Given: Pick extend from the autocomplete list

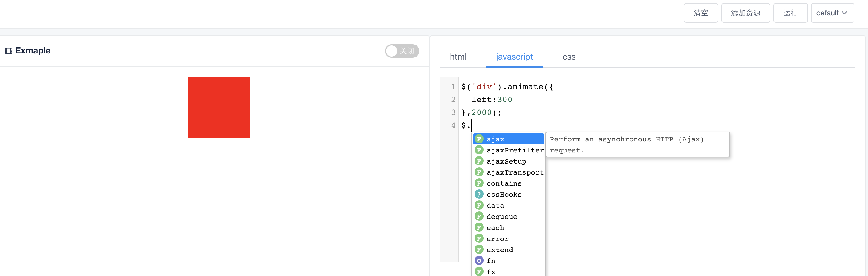Looking at the screenshot, I should (509, 250).
